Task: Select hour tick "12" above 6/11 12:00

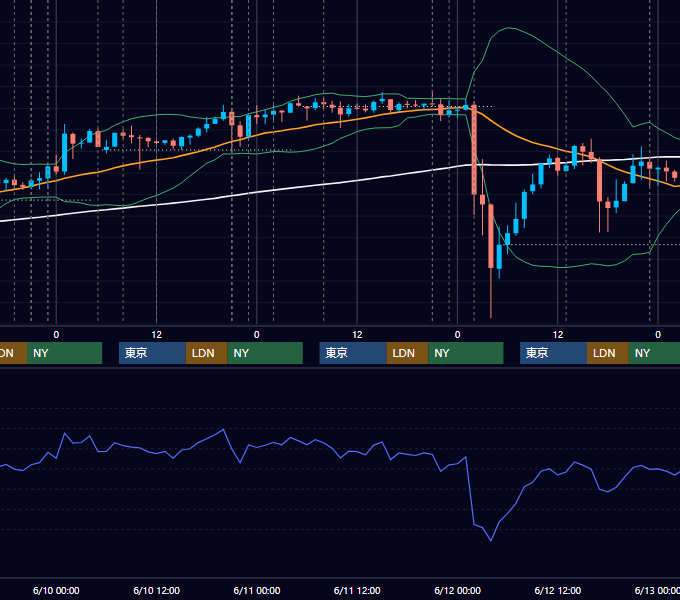Action: [x=357, y=335]
